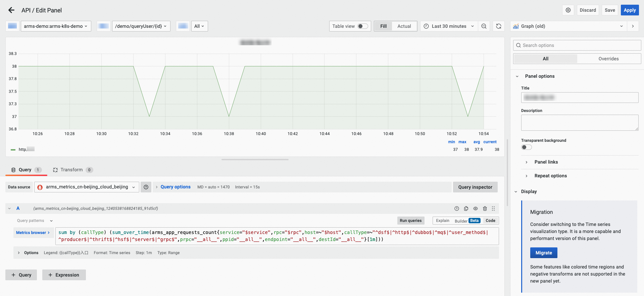
Task: Click Discard button
Action: tap(588, 10)
